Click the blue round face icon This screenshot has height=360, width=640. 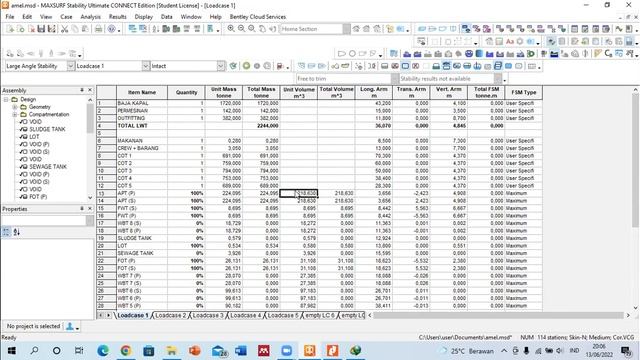coord(469,54)
